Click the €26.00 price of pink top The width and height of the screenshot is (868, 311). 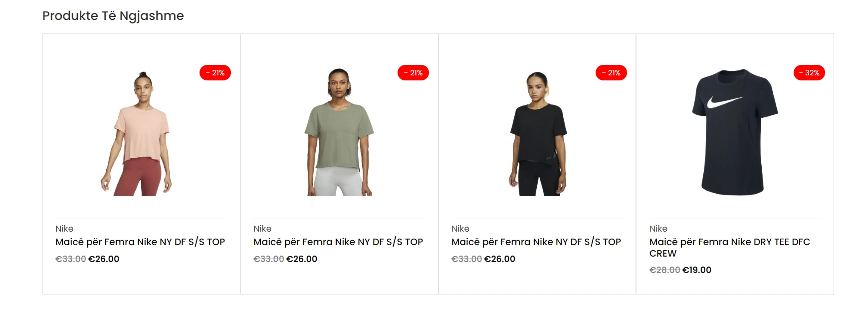(x=104, y=259)
